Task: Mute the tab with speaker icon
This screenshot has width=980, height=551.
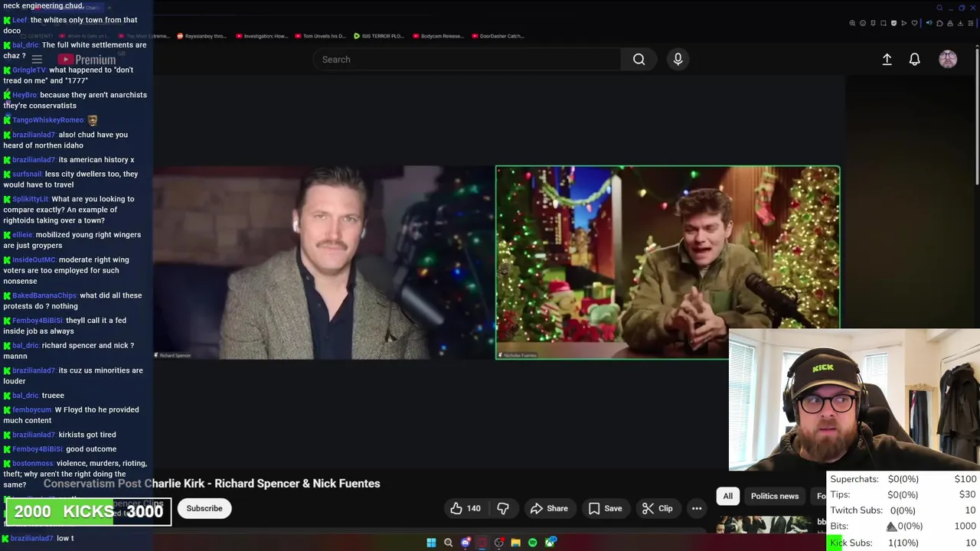Action: (x=929, y=23)
